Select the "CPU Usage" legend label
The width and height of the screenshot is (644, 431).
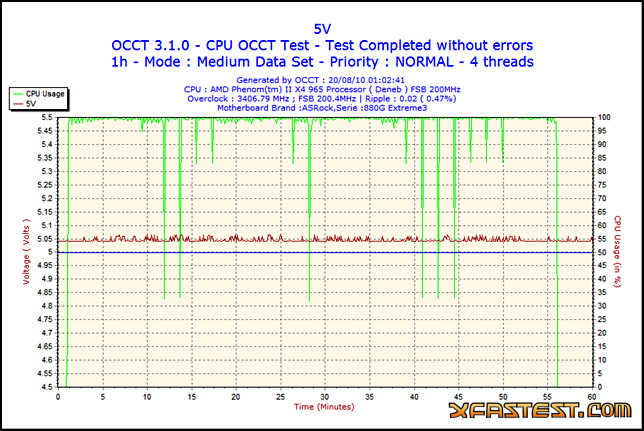pyautogui.click(x=45, y=94)
